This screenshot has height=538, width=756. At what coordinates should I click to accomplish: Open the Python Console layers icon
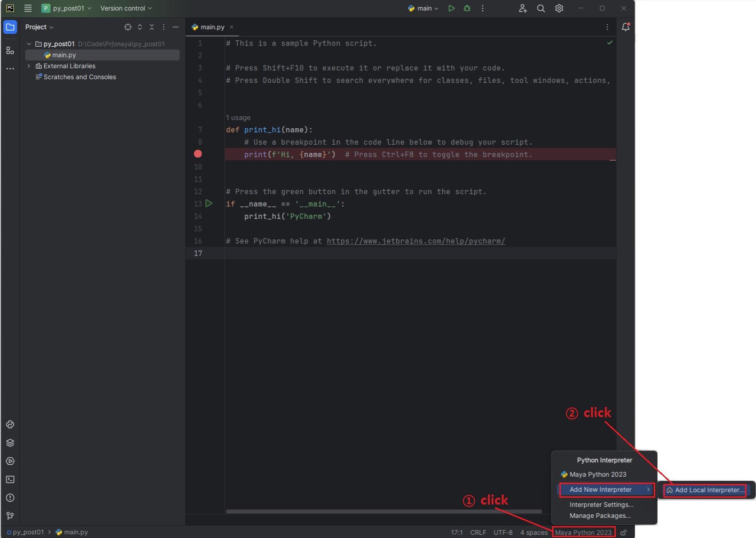click(10, 443)
